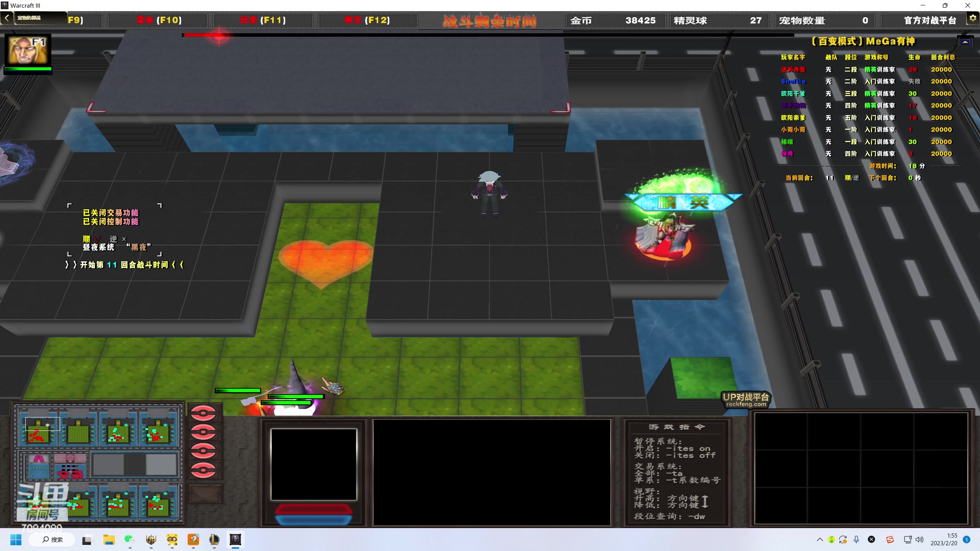Click the sync status tray icon
This screenshot has height=551, width=980.
pos(843,540)
